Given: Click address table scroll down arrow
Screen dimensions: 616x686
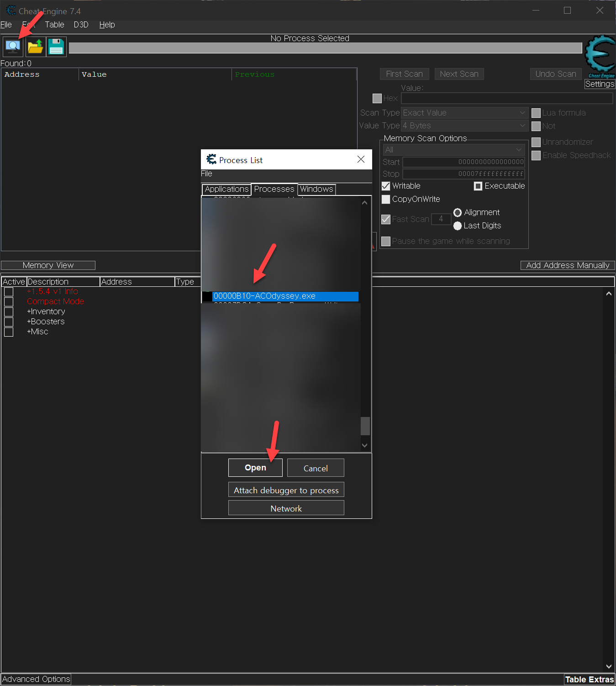Looking at the screenshot, I should pos(609,666).
